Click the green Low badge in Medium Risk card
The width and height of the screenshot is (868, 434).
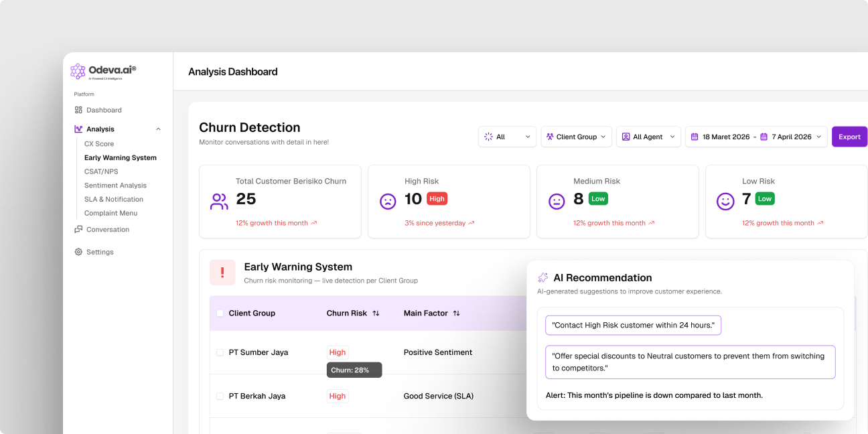click(x=598, y=199)
